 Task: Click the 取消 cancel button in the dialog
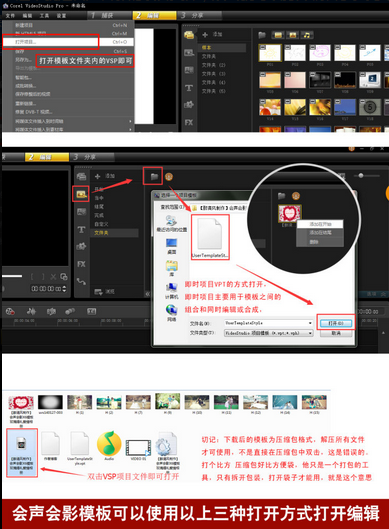(x=336, y=333)
